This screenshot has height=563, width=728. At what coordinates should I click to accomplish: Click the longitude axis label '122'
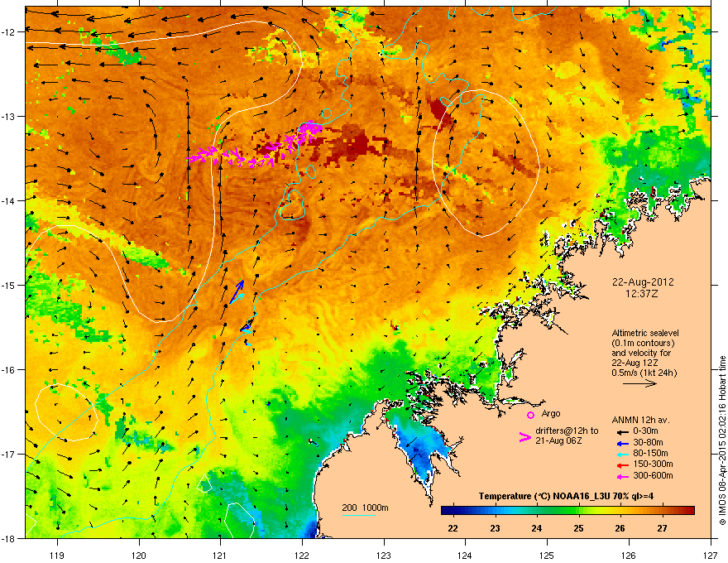coord(302,555)
